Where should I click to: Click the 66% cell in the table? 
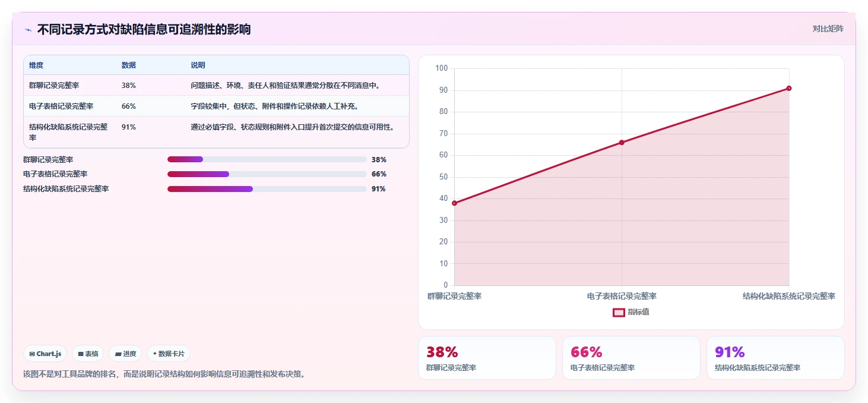click(x=129, y=106)
